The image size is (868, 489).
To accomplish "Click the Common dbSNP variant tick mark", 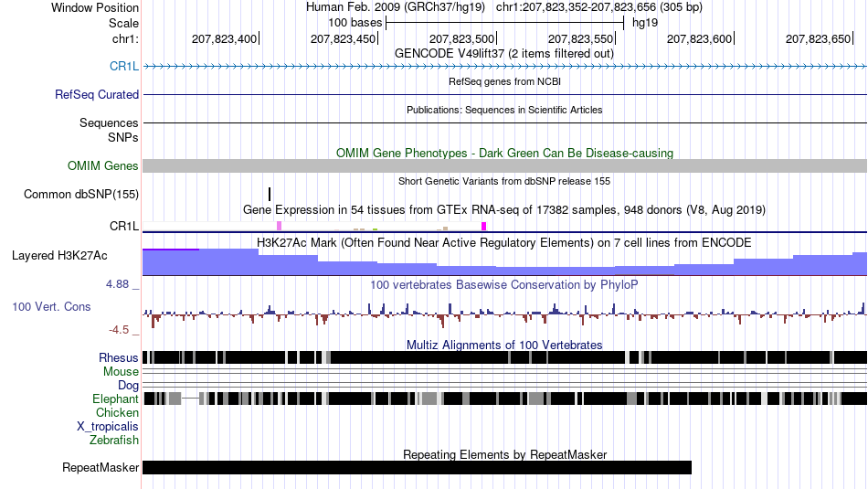I will coord(270,195).
